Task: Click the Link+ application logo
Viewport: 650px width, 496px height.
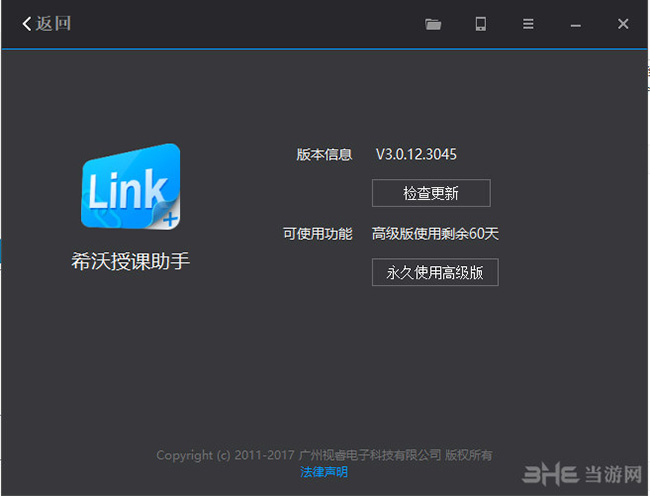Action: (x=131, y=186)
